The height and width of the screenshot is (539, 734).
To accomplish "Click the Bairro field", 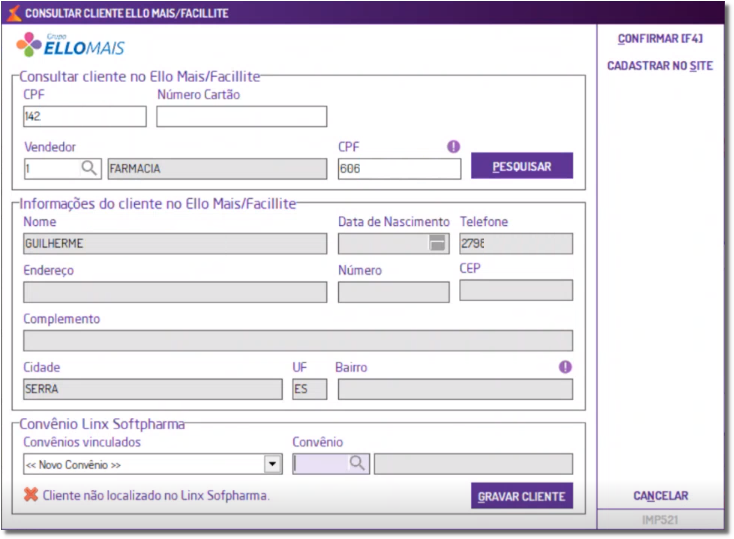I will pyautogui.click(x=455, y=389).
